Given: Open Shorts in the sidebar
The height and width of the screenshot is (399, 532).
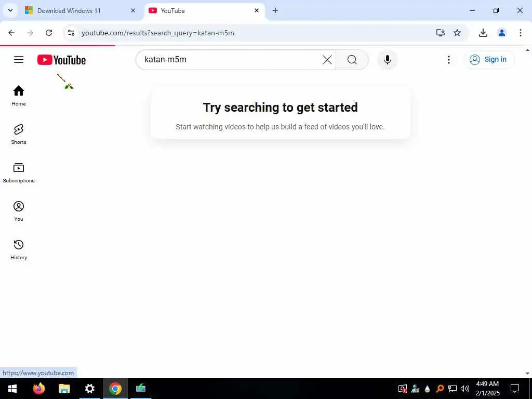Looking at the screenshot, I should (x=19, y=134).
